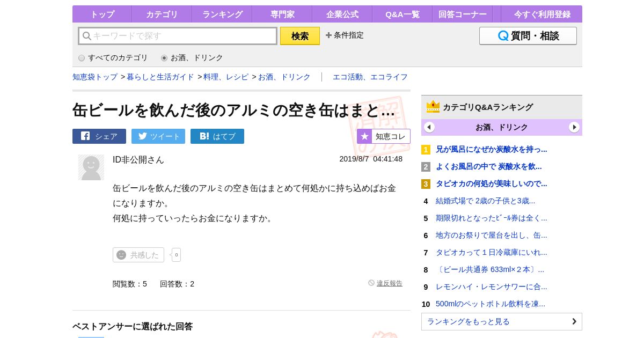Click the yellow 検索 button
Viewport: 644px width, 338px height.
pyautogui.click(x=300, y=36)
